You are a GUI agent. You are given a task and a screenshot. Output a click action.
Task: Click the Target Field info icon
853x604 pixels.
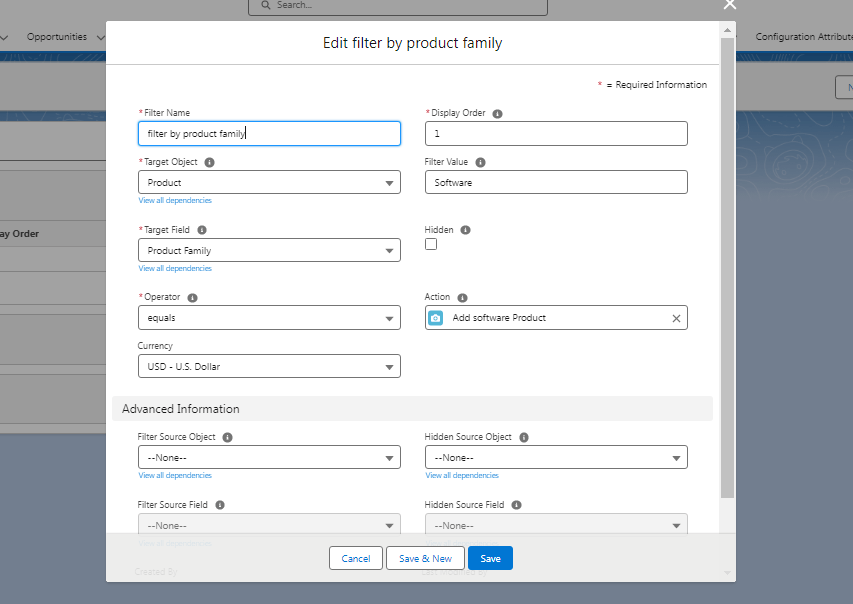201,230
